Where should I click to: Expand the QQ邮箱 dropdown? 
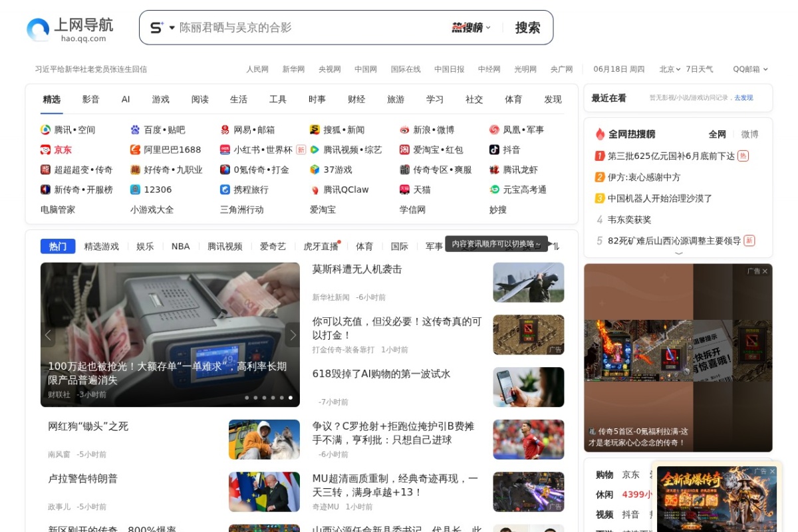click(x=750, y=69)
